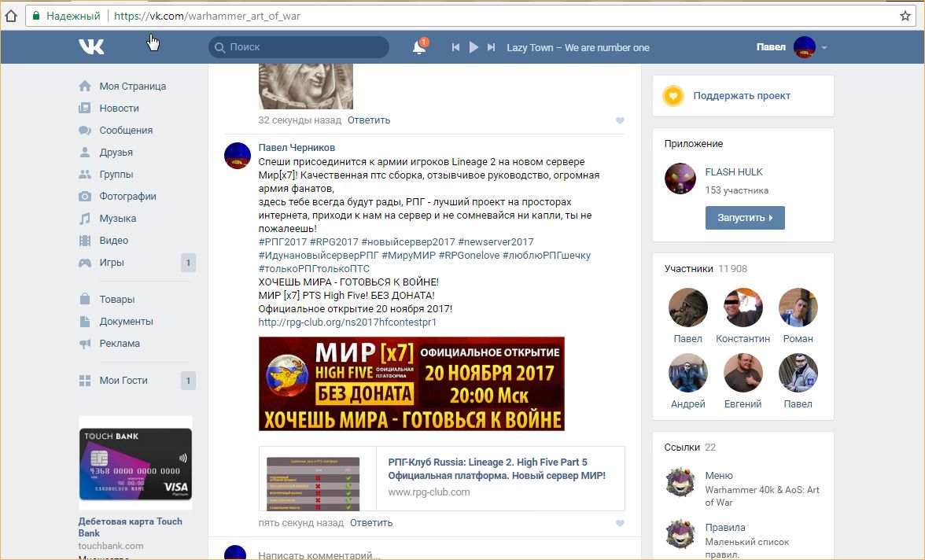Open Дебетовая карта Touch Bank ad link
Viewport: 925px width, 560px height.
131,527
